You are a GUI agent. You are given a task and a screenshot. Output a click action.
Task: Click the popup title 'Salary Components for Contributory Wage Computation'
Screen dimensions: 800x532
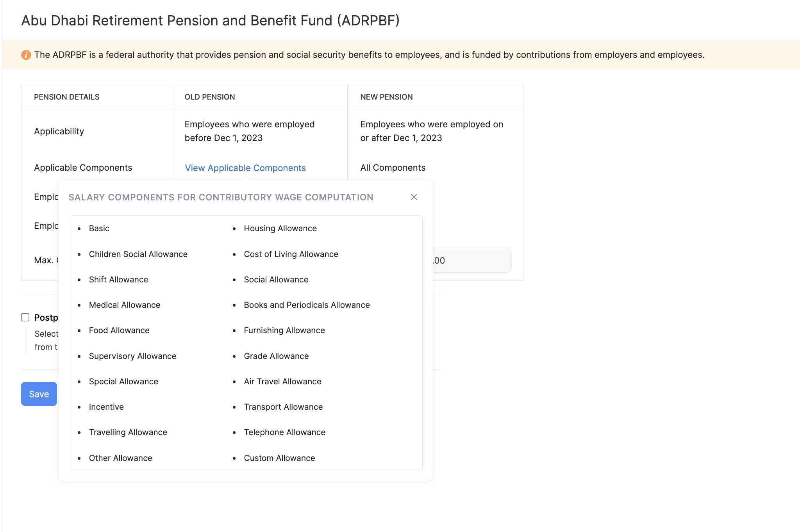coord(221,197)
